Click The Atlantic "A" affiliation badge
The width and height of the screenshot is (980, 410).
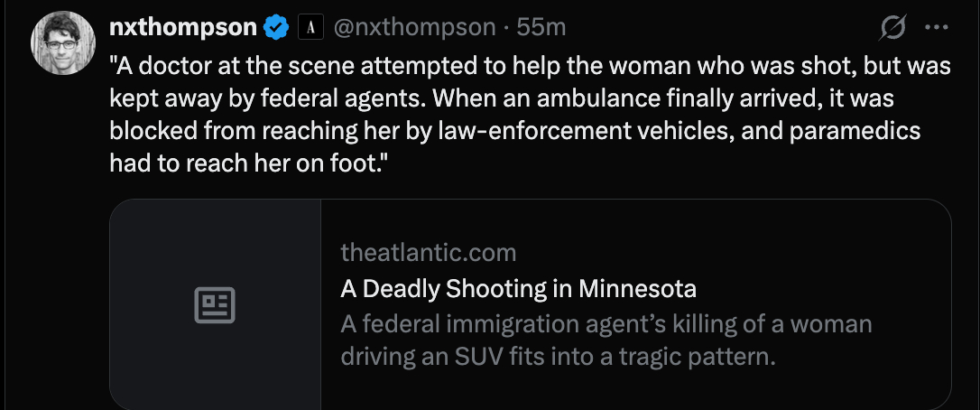click(x=310, y=28)
